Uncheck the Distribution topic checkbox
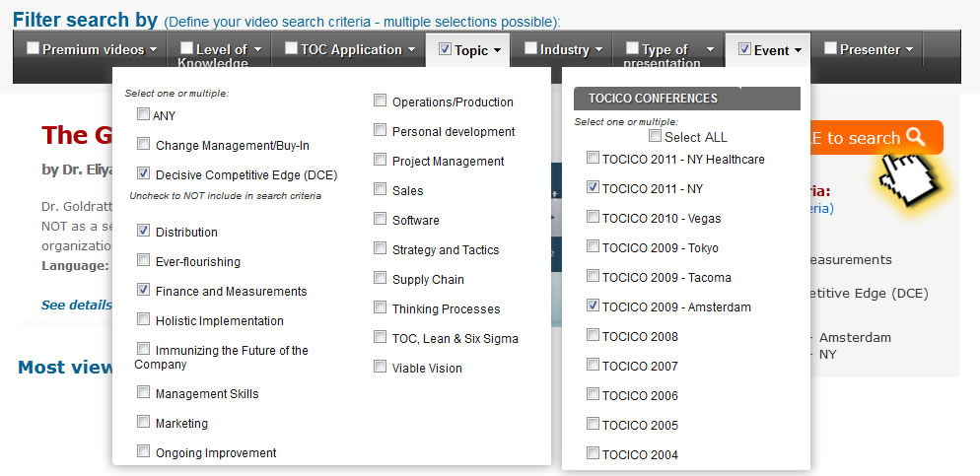This screenshot has width=980, height=476. point(144,232)
